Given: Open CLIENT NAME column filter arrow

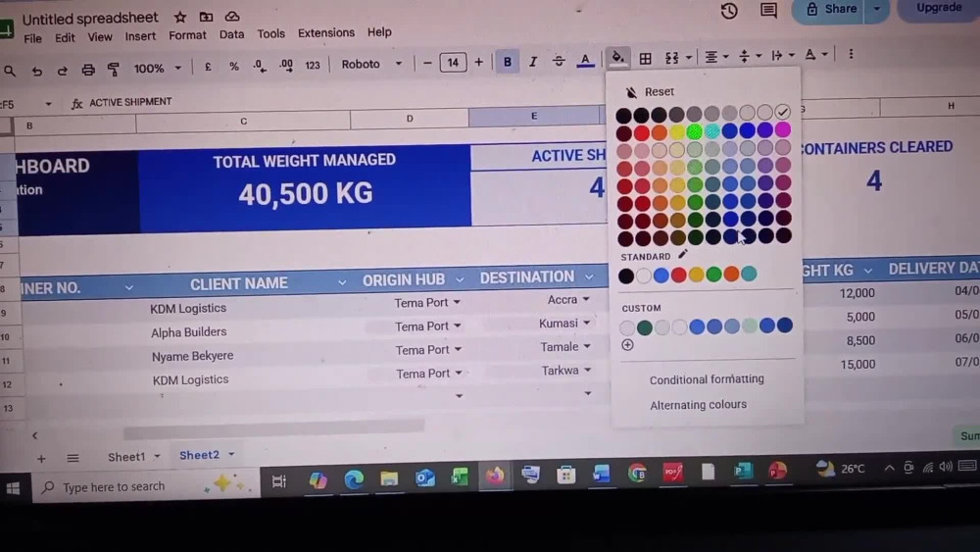Looking at the screenshot, I should coord(342,282).
